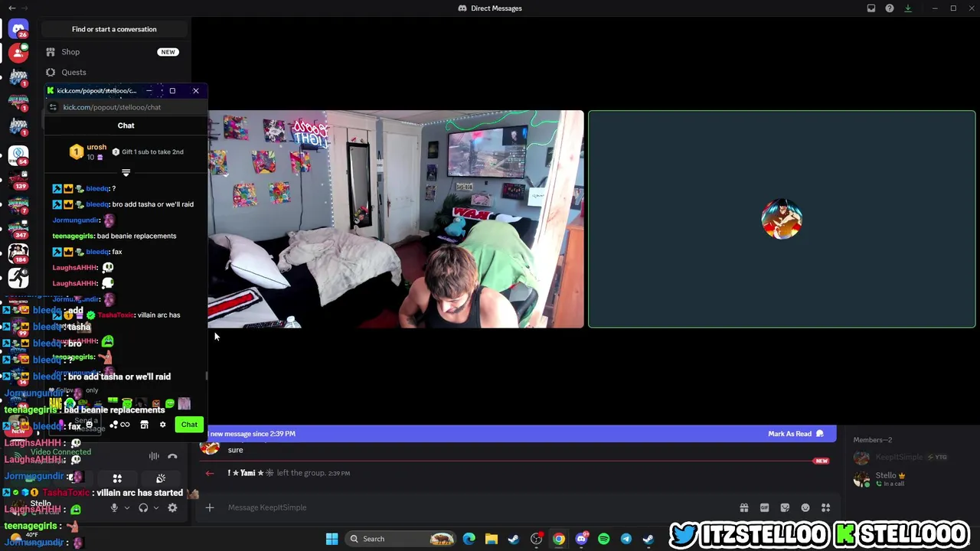Click Mark As Read on new message bar
This screenshot has width=980, height=551.
pyautogui.click(x=795, y=434)
